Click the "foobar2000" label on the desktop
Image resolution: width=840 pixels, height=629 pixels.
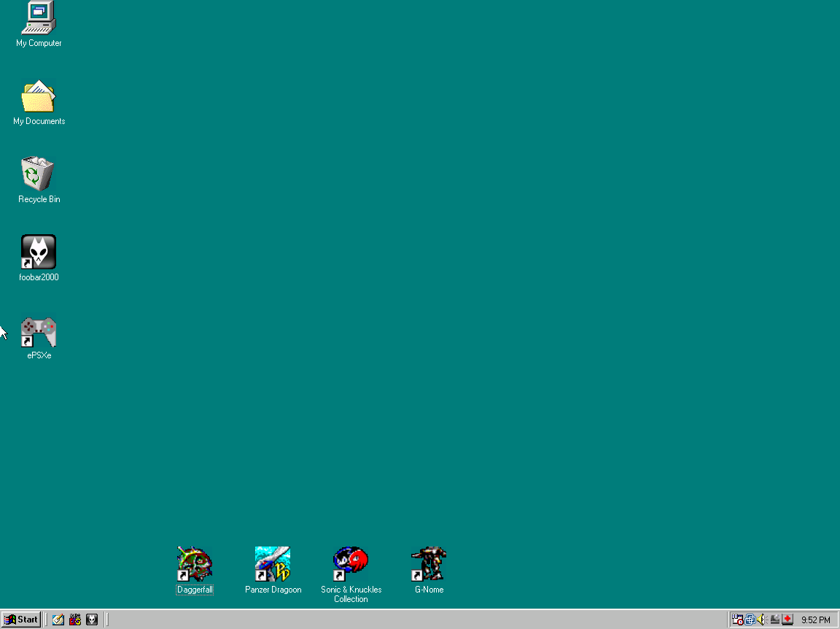(x=39, y=277)
